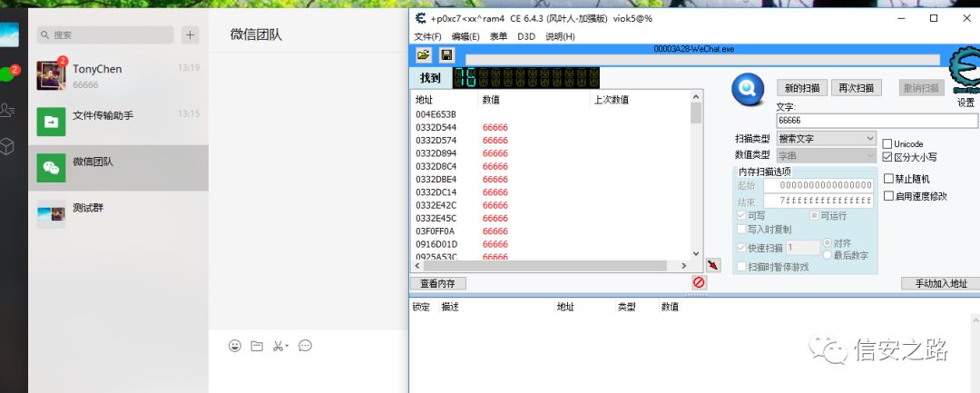Click the 撤销扫描 button
The height and width of the screenshot is (393, 980).
(x=921, y=87)
